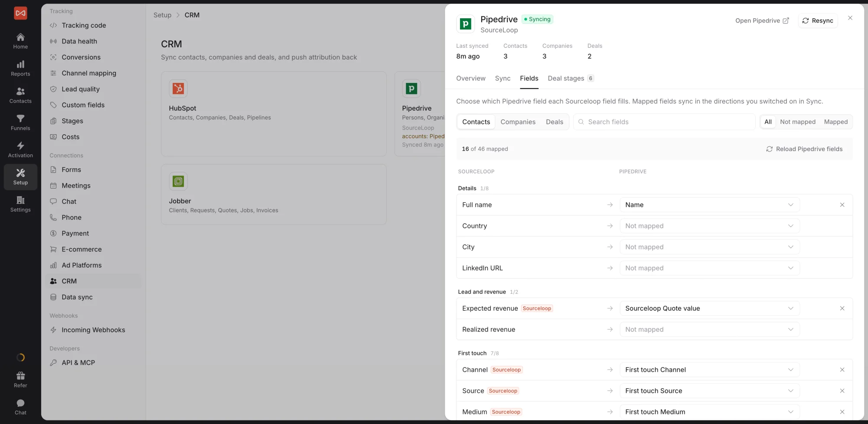This screenshot has height=424, width=868.
Task: Show all fields with the All filter
Action: (x=768, y=122)
